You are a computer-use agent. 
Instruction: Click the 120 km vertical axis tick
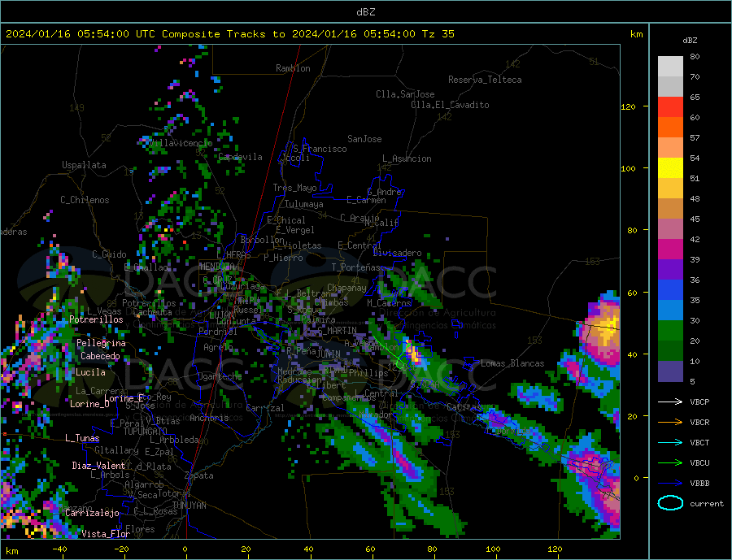click(629, 106)
